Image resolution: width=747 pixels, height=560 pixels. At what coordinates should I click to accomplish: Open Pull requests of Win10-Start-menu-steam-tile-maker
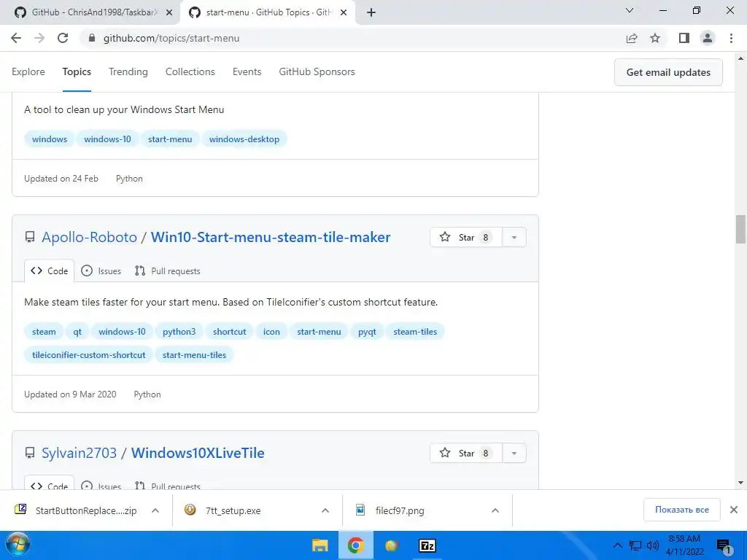(x=167, y=271)
